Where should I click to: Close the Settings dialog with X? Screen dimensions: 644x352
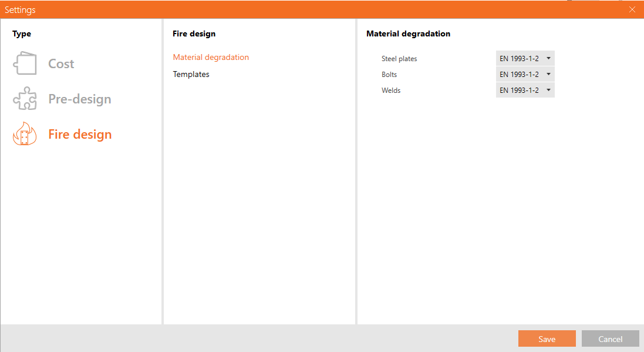click(632, 9)
